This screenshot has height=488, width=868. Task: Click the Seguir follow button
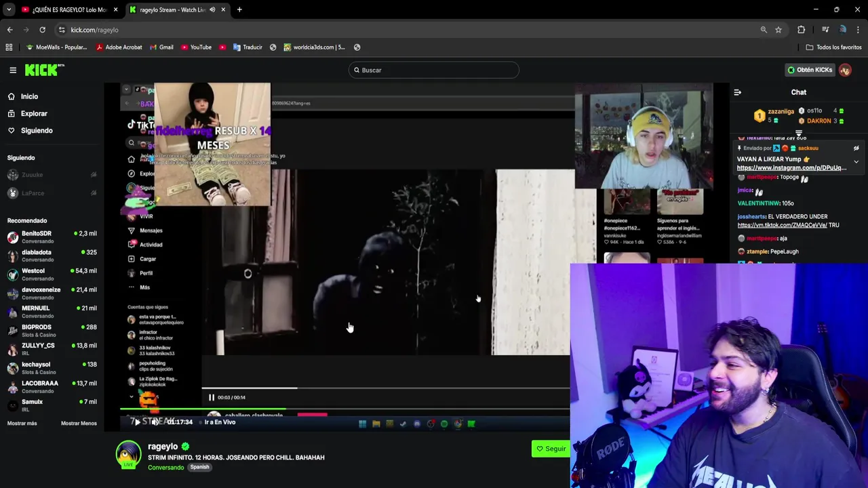(551, 449)
